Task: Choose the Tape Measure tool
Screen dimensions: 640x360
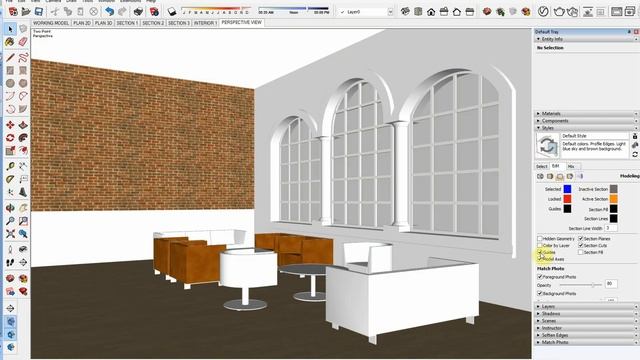Action: 10,166
